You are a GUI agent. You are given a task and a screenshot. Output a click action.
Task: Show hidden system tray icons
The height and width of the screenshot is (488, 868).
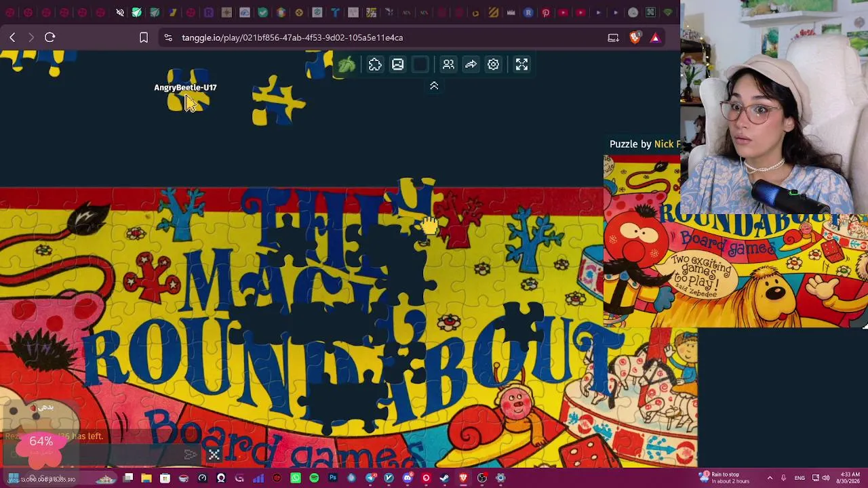(x=770, y=479)
